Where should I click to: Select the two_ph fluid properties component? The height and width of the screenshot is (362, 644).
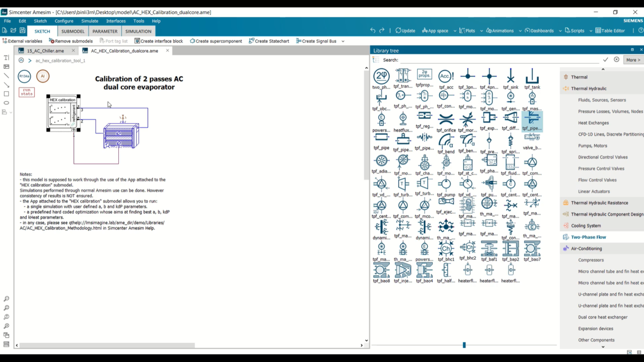[x=381, y=76]
